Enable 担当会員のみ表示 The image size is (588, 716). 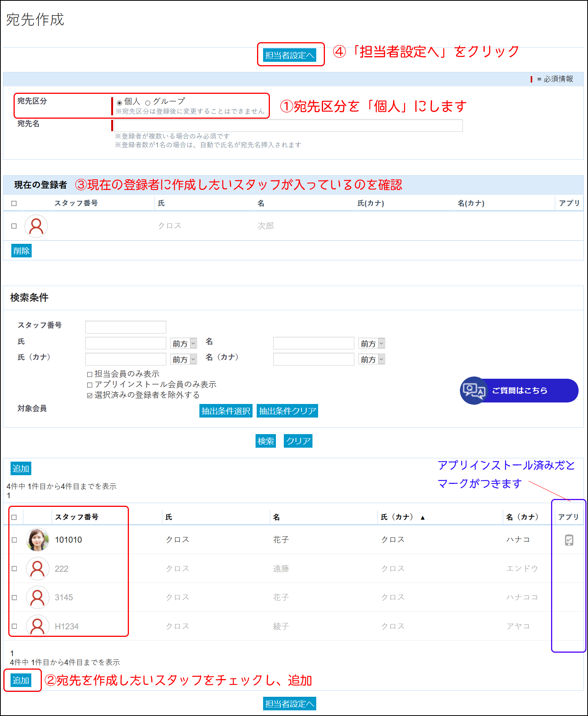point(90,374)
